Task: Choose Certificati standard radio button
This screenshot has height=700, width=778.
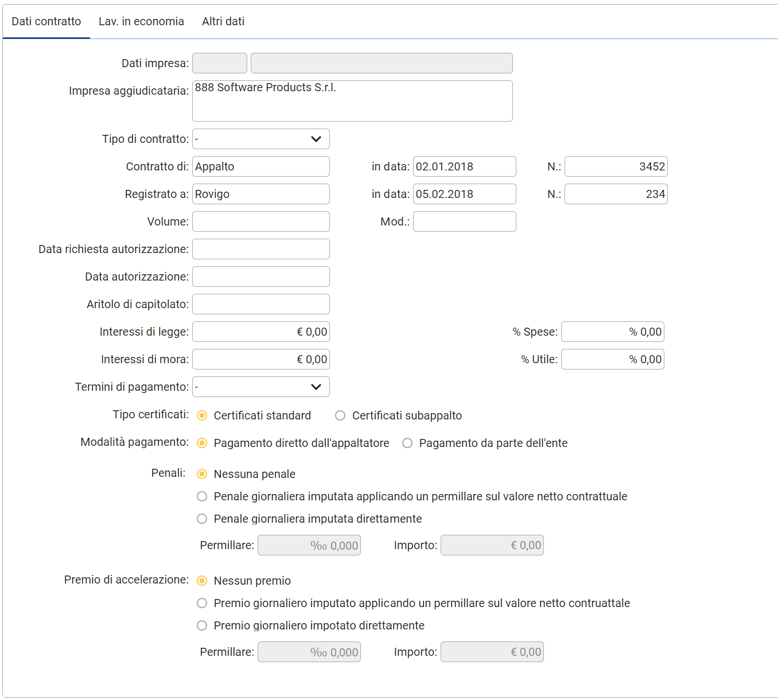Action: [x=202, y=415]
